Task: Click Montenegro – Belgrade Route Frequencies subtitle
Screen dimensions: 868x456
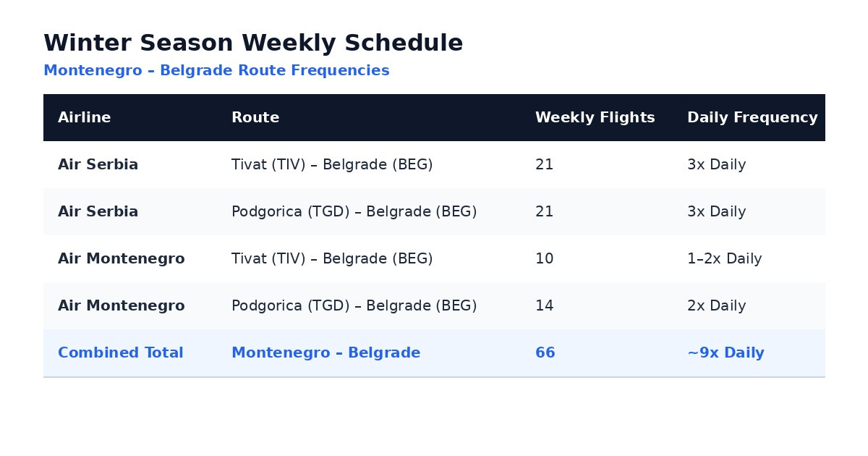Action: tap(216, 71)
